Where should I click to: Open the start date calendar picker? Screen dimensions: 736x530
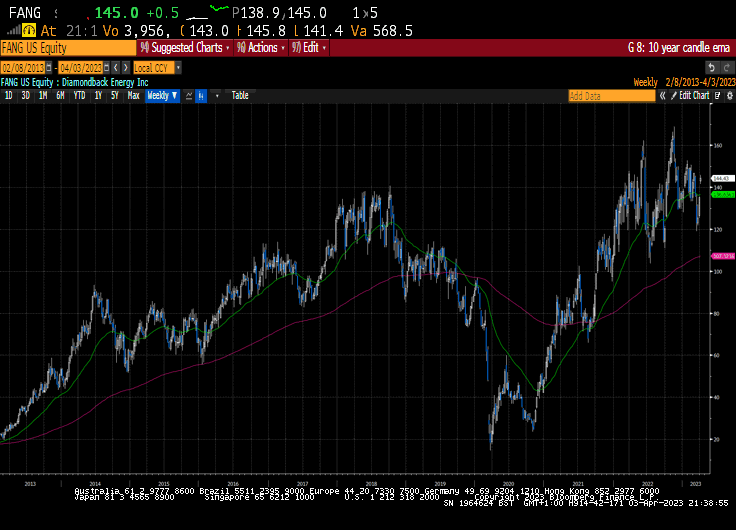click(49, 68)
